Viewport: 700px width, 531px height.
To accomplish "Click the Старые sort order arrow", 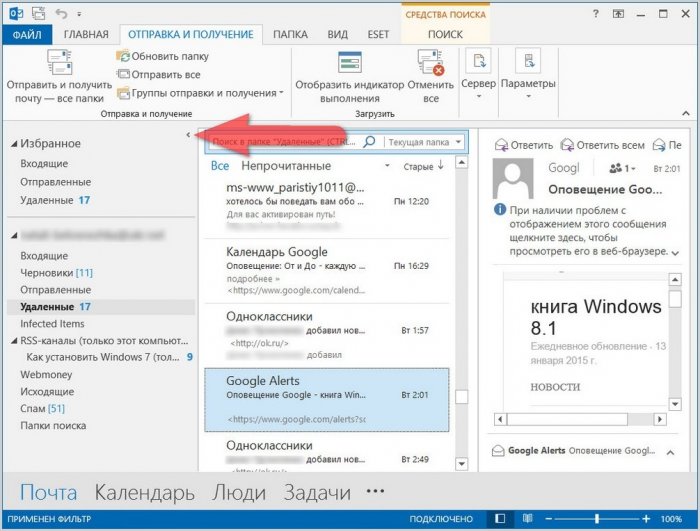I will coord(441,165).
